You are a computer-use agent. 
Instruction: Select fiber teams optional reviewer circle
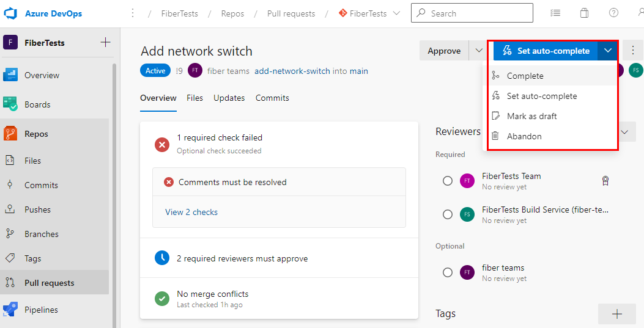[x=448, y=272]
